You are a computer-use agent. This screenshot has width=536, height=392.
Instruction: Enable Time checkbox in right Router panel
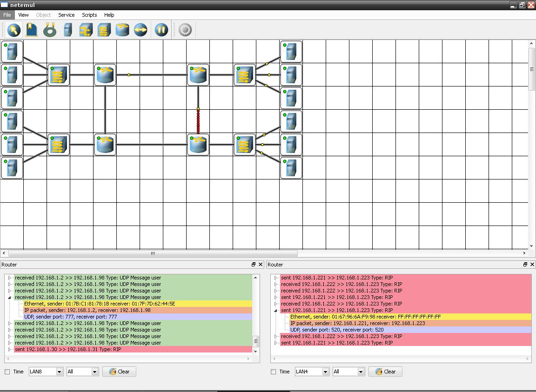(273, 372)
